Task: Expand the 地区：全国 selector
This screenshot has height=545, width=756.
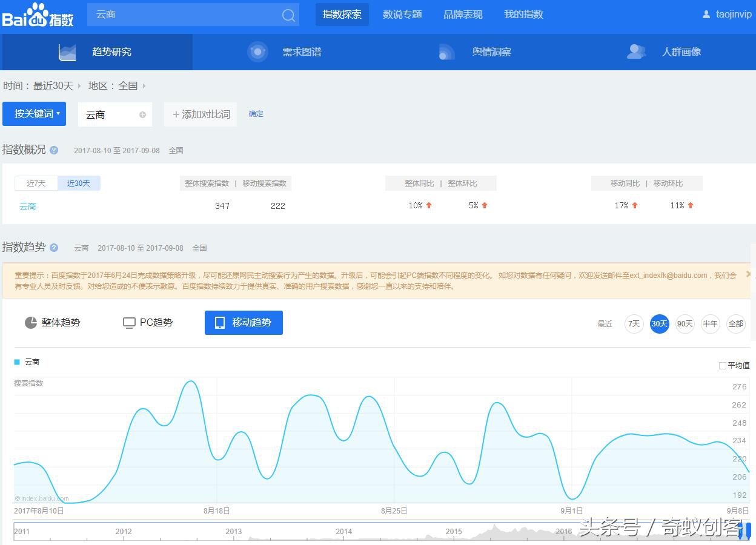Action: pyautogui.click(x=118, y=86)
